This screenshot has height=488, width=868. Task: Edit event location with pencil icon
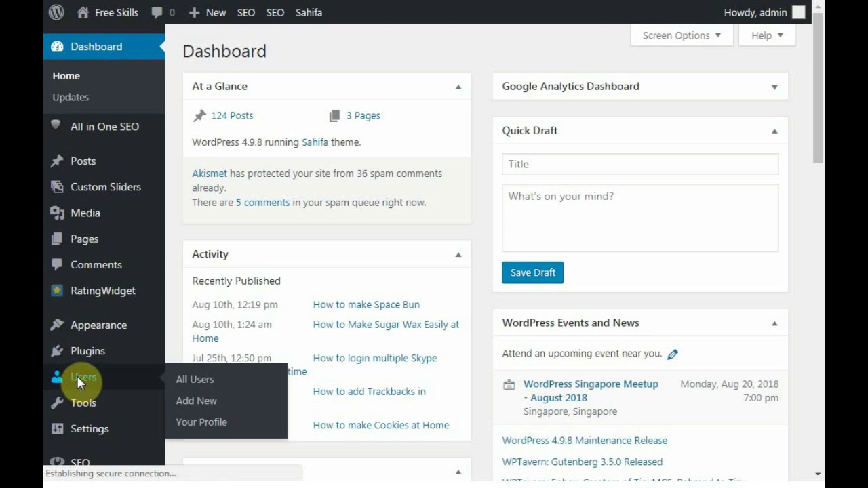(x=673, y=354)
